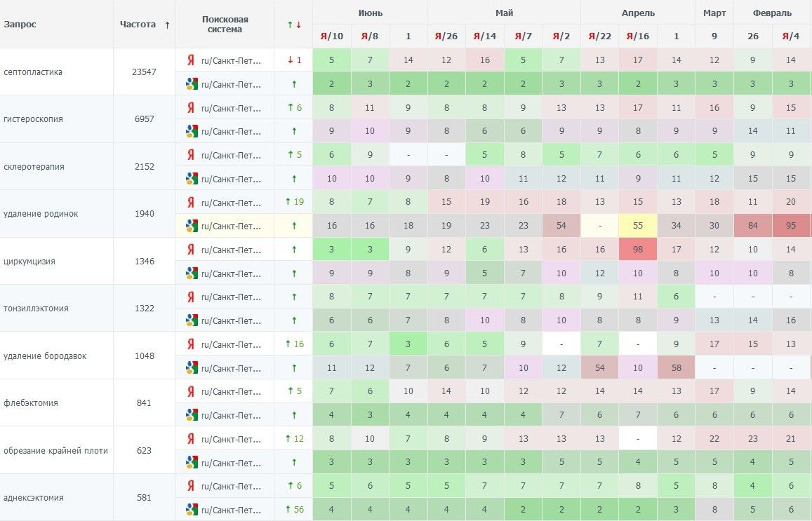Click the Yandex icon in the флебэктомия row
This screenshot has width=812, height=521.
point(190,392)
